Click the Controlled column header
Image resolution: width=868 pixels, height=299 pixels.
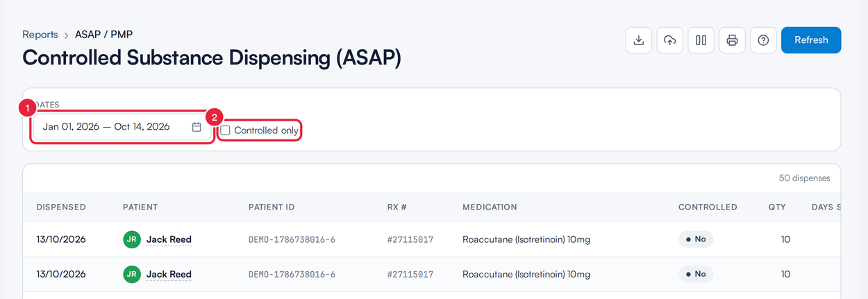(708, 207)
